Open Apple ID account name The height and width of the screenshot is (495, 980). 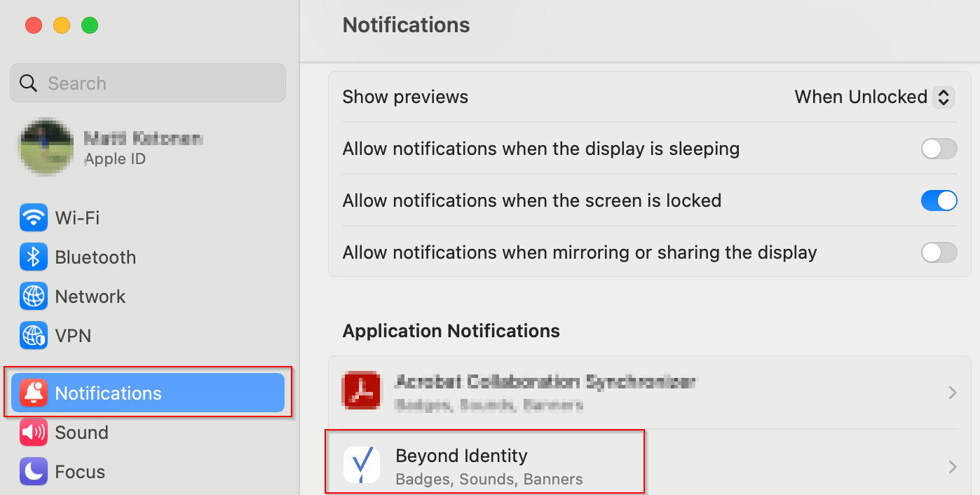pyautogui.click(x=143, y=139)
